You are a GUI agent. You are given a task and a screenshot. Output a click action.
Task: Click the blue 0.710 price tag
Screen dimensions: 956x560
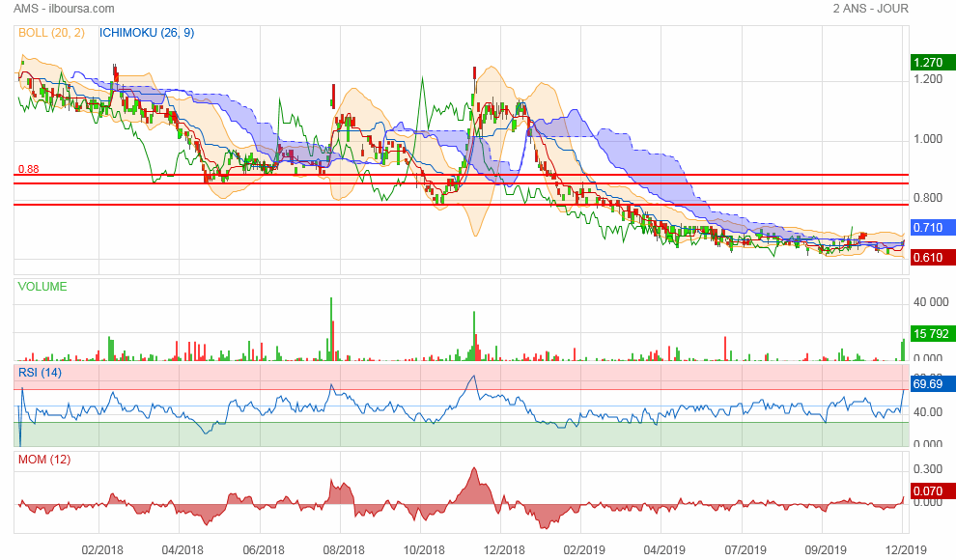[933, 227]
